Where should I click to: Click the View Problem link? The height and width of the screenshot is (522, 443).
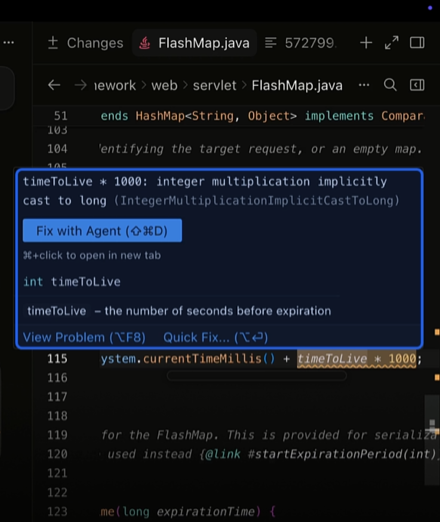click(84, 337)
